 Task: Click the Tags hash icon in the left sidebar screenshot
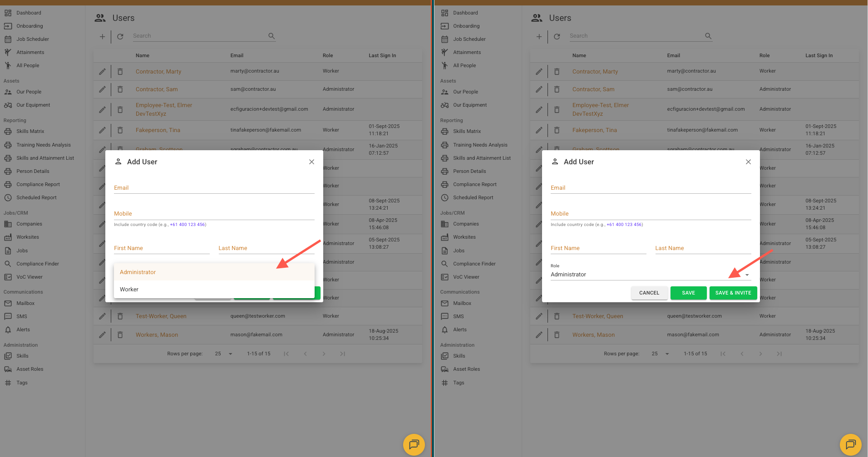8,383
